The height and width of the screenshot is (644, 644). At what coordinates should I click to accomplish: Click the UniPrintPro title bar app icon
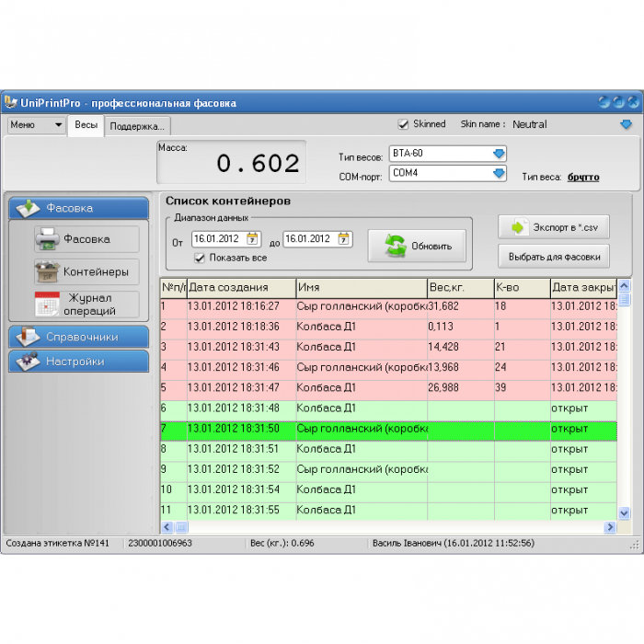[x=10, y=102]
